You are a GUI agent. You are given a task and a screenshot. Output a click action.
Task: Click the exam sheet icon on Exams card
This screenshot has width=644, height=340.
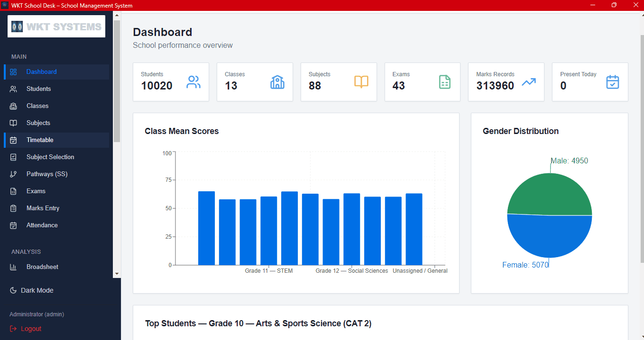(444, 82)
